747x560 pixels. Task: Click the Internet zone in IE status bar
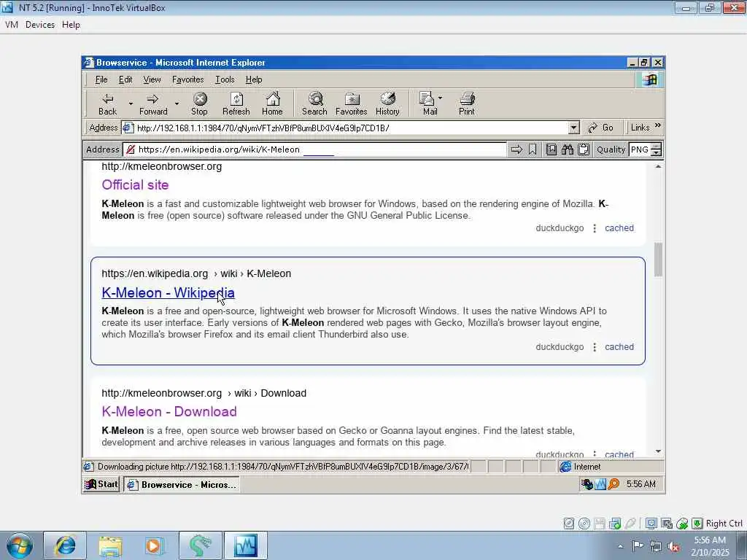click(x=611, y=467)
